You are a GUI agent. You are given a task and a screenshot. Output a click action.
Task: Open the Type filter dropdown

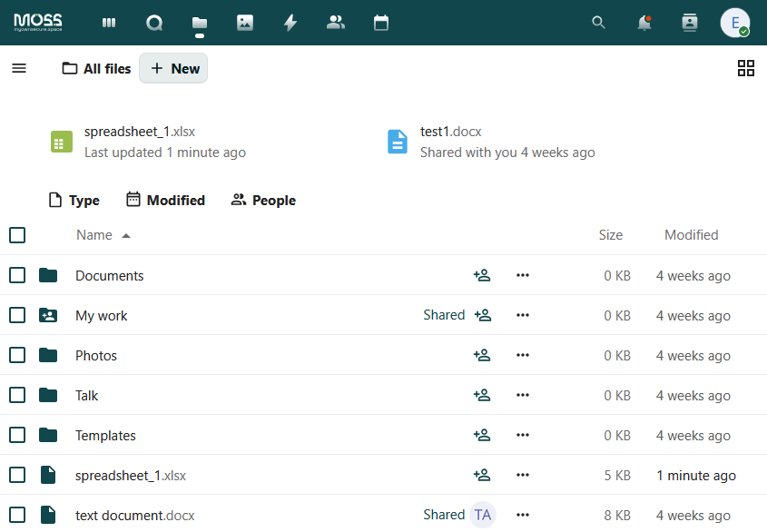pos(74,200)
